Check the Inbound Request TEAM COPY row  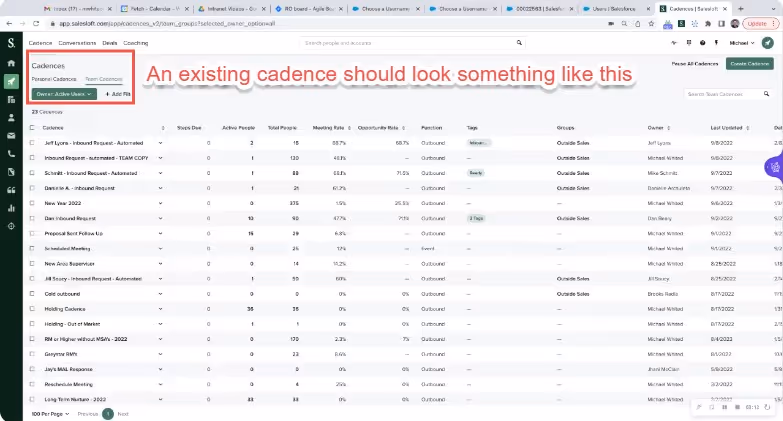[32, 158]
